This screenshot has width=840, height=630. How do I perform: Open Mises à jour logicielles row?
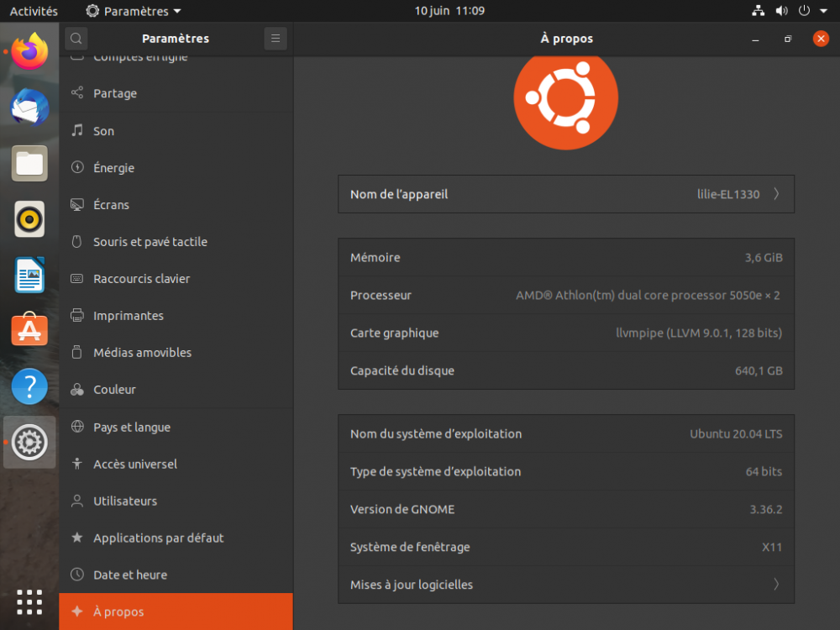(x=565, y=585)
